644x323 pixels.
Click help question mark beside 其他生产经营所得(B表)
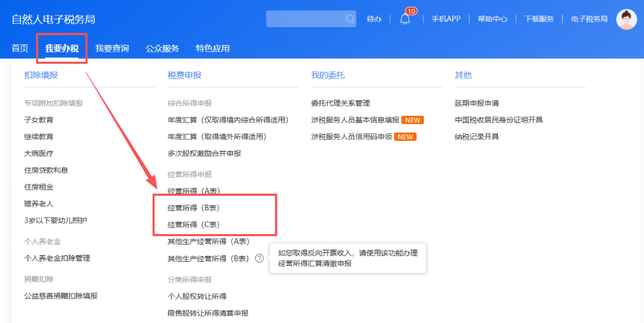coord(259,258)
